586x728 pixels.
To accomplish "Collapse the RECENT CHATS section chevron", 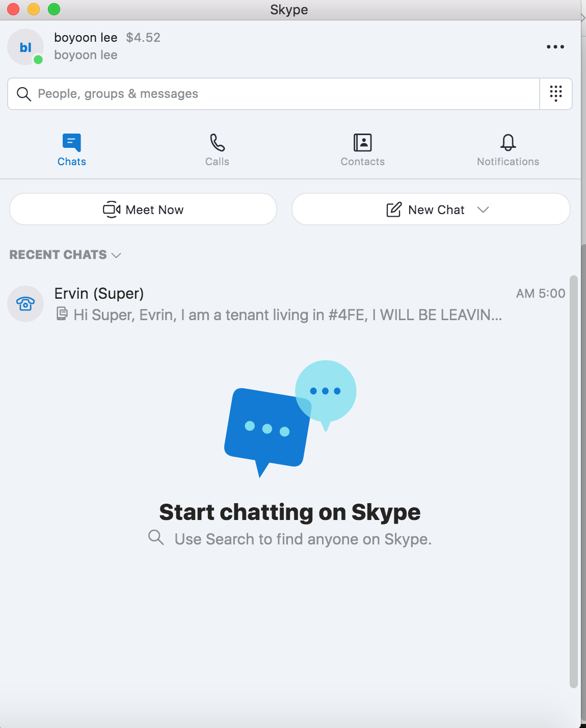I will click(x=116, y=255).
